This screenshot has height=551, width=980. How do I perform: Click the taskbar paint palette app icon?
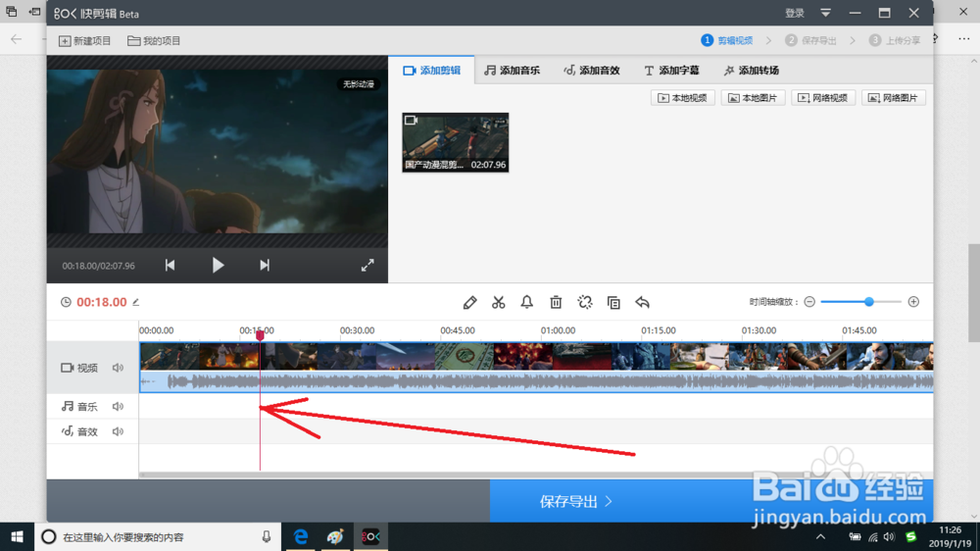[x=335, y=536]
